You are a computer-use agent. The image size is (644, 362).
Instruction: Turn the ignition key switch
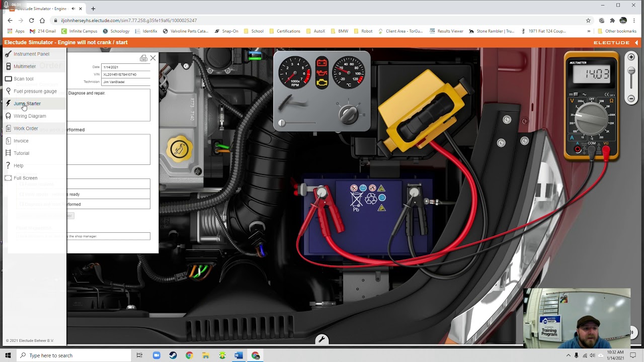348,114
